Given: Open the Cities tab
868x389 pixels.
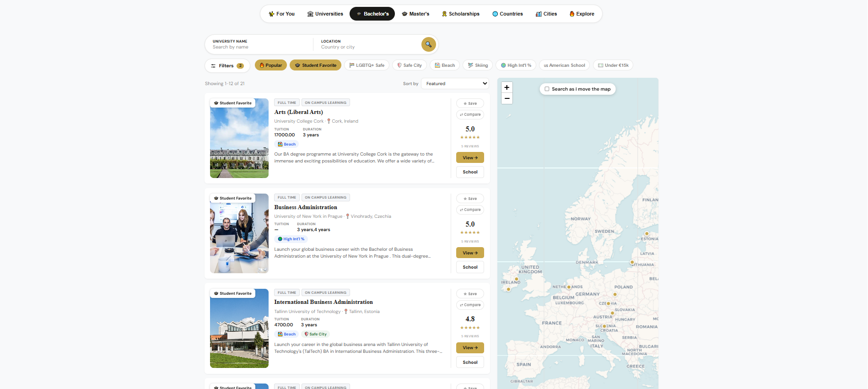Looking at the screenshot, I should coord(546,14).
